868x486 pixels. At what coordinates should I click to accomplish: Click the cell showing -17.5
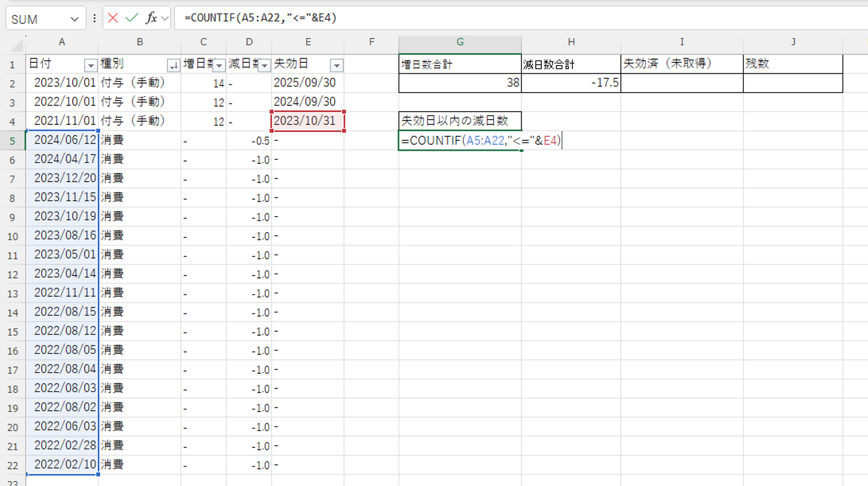coord(571,83)
